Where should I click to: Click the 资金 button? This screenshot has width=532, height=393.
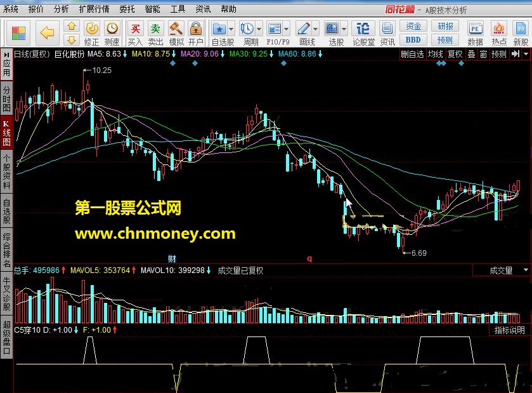[413, 26]
